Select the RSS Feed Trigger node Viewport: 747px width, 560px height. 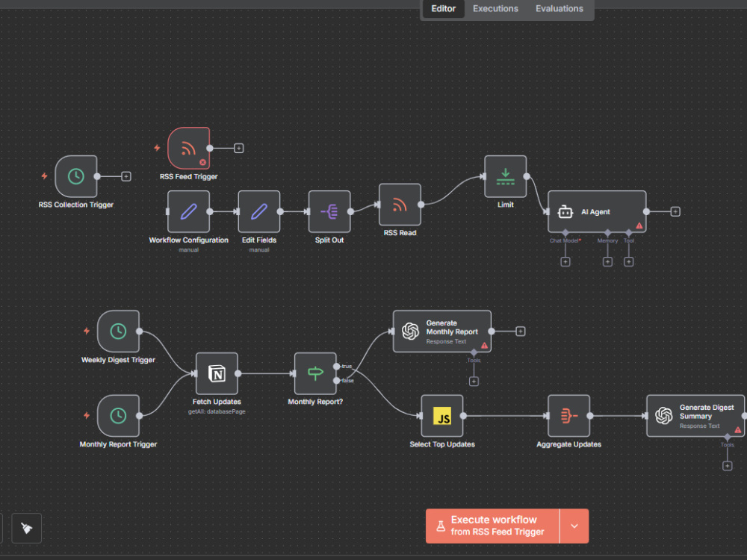click(x=189, y=148)
